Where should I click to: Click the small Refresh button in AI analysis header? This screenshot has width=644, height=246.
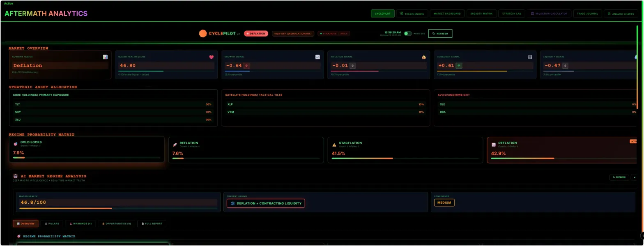(x=619, y=177)
